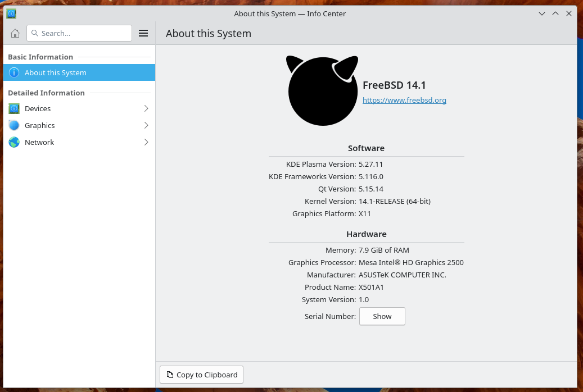
Task: Click the blue Graphics category icon
Action: pos(14,125)
